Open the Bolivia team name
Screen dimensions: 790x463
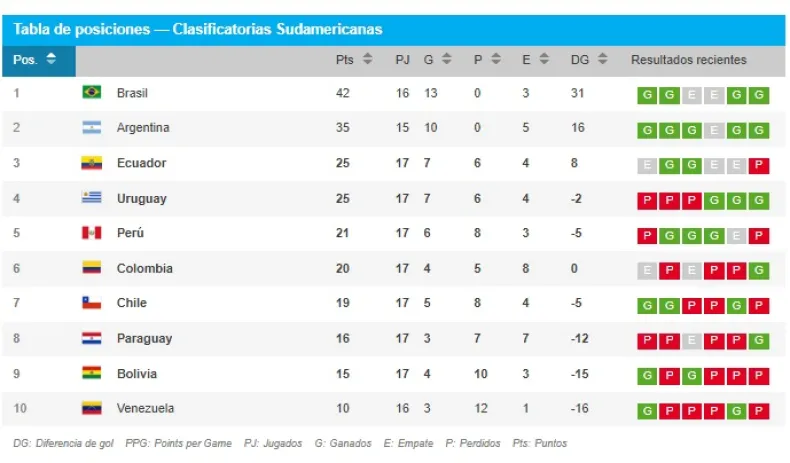click(137, 373)
